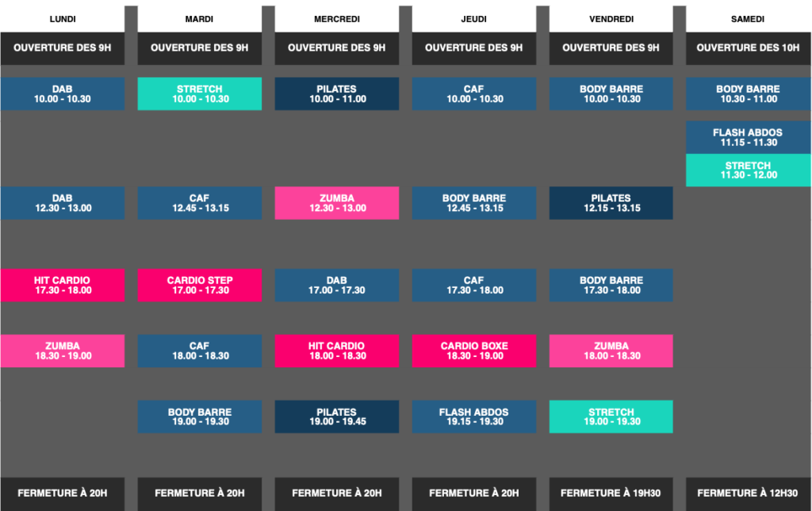Click Monday ZUMBA 18.30 - 19.00 class
This screenshot has width=812, height=511.
[62, 351]
